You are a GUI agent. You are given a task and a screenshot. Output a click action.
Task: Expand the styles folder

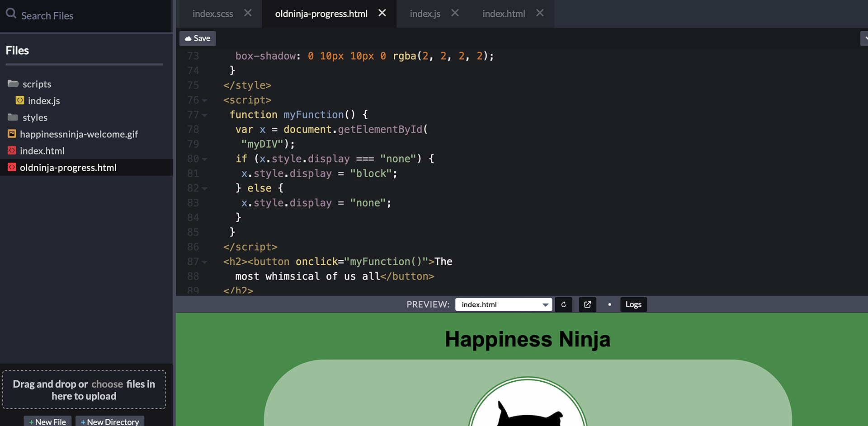click(35, 117)
